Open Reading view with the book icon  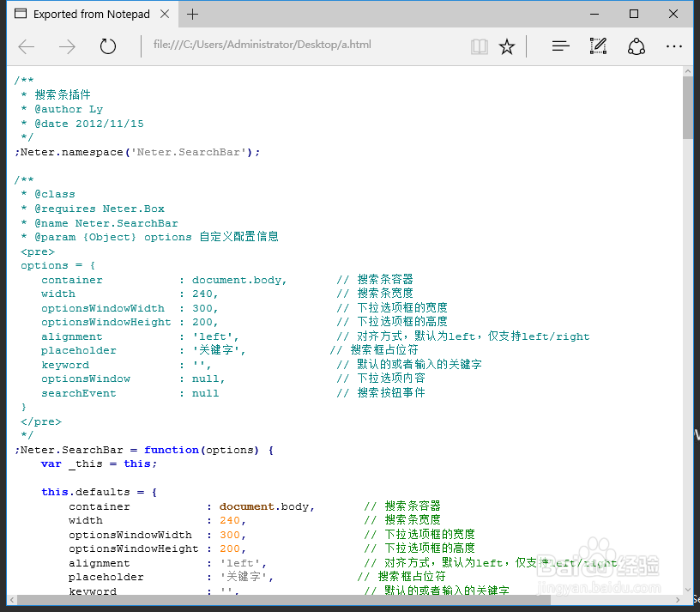[480, 46]
